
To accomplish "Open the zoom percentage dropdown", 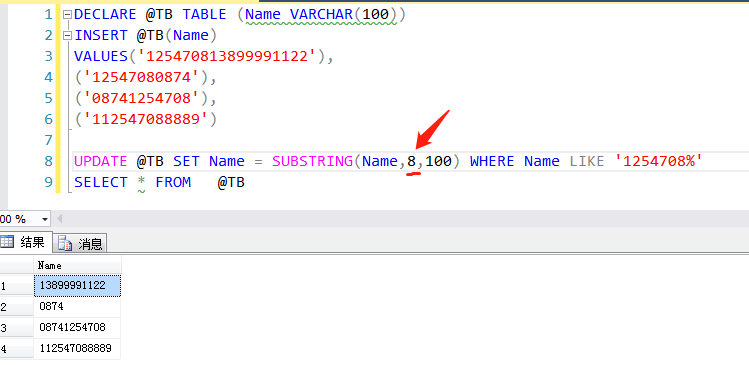I will (45, 219).
